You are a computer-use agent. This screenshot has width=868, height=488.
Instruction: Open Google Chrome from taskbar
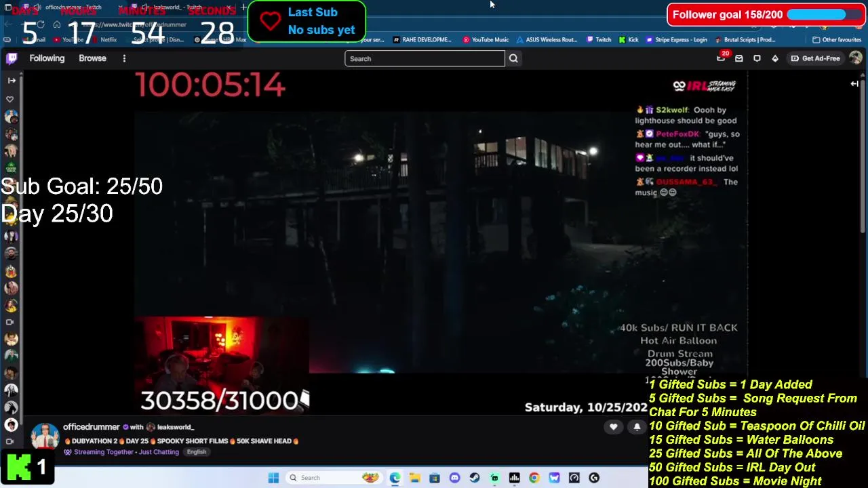point(534,478)
